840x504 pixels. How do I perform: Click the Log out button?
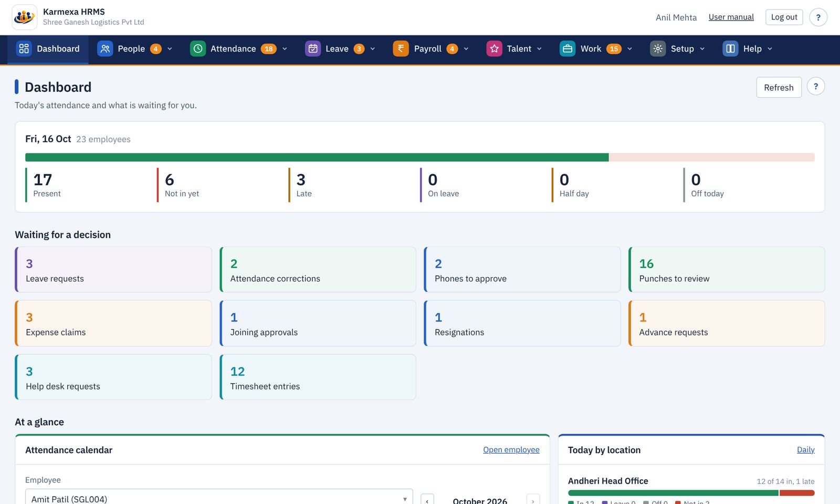click(x=784, y=17)
